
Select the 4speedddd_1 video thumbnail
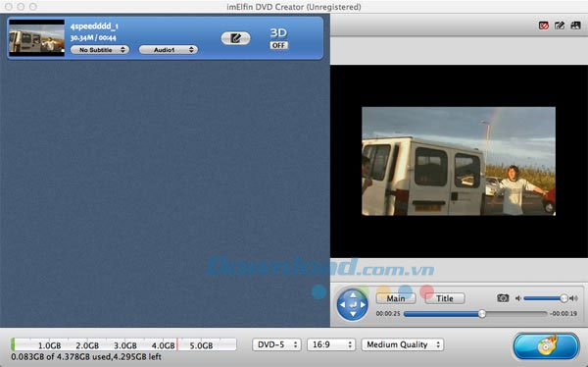37,38
